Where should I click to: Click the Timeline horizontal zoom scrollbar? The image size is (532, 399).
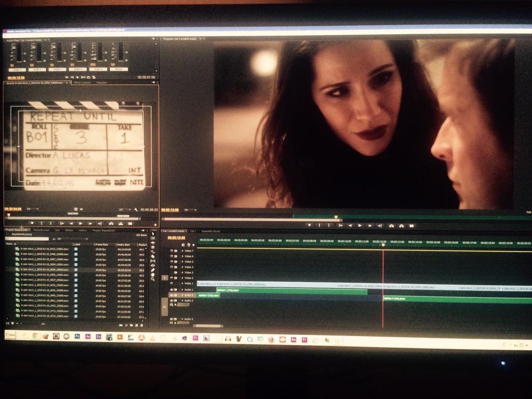pyautogui.click(x=208, y=326)
